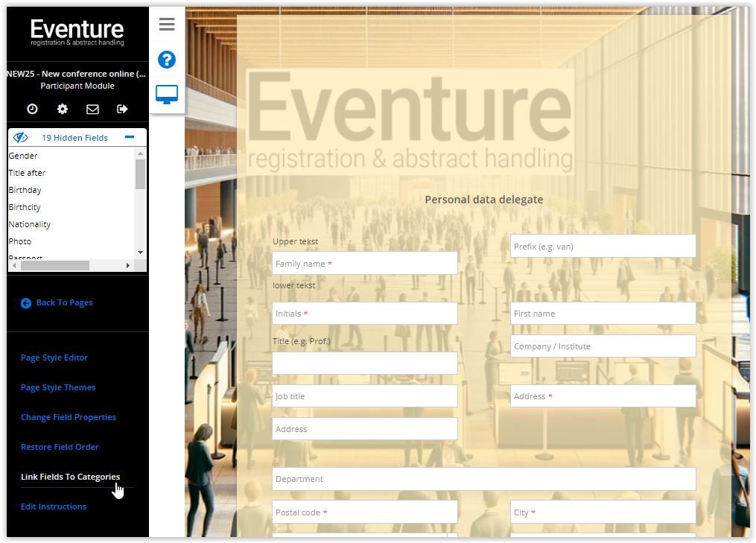
Task: Click the Back To Pages arrow icon
Action: coord(26,303)
